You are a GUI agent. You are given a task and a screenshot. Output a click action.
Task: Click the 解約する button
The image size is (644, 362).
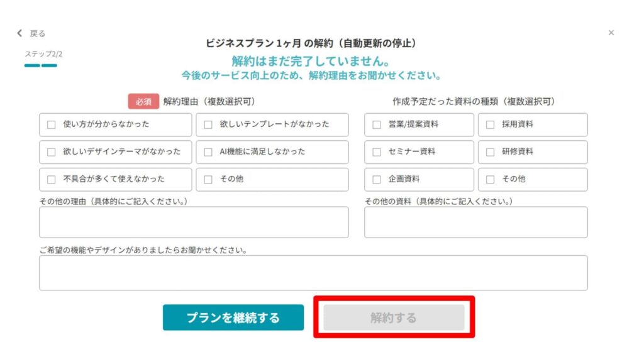[x=394, y=318]
